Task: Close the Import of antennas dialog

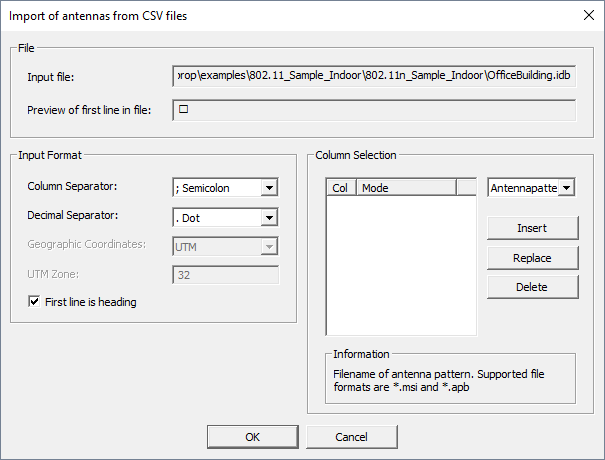Action: click(586, 15)
